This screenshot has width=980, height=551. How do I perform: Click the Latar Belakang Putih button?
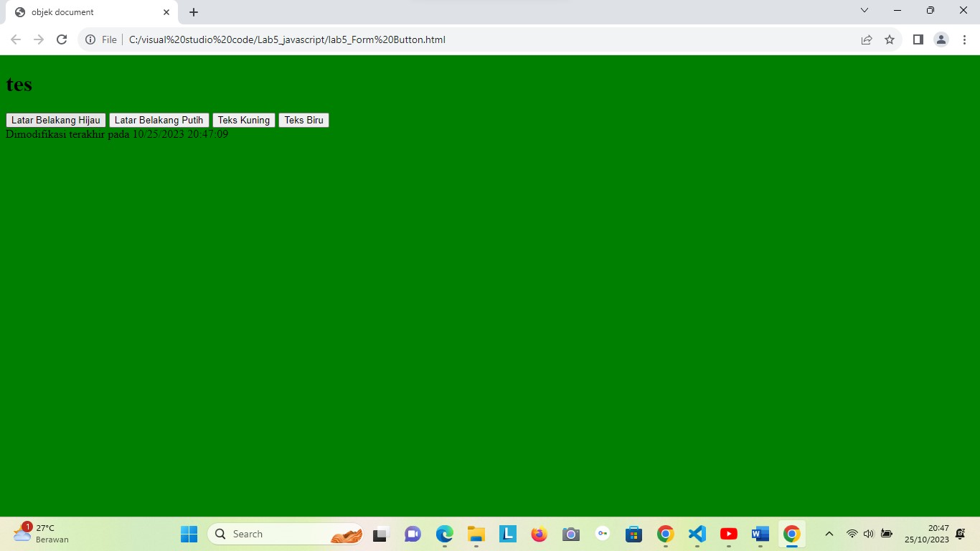click(159, 120)
